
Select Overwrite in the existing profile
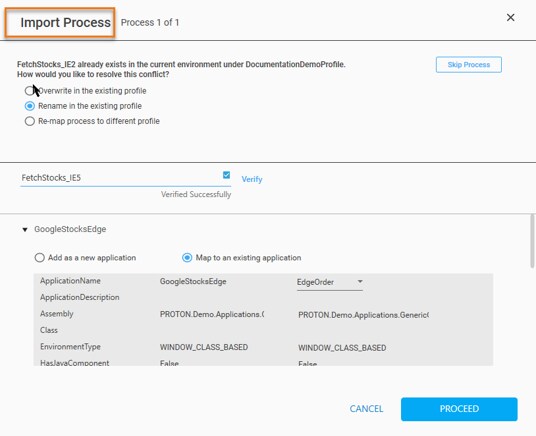pos(29,91)
